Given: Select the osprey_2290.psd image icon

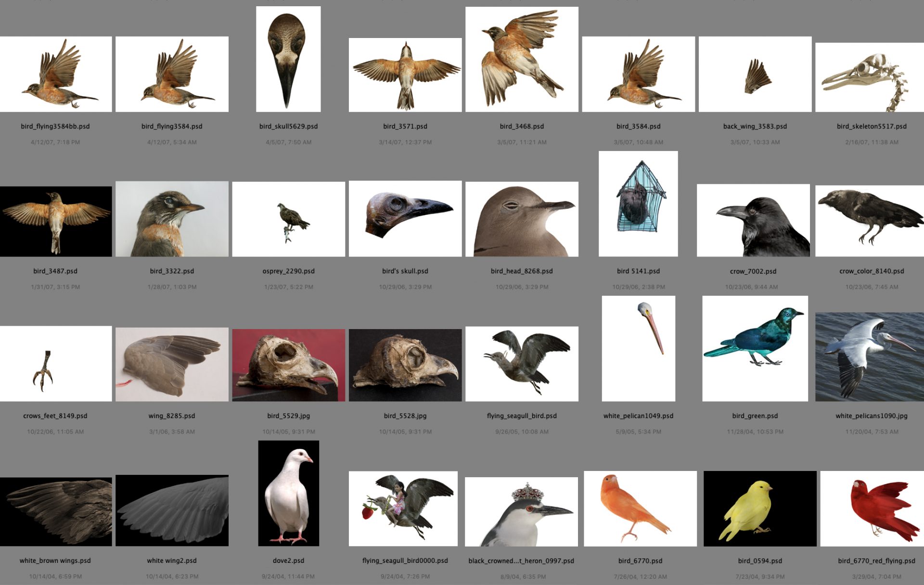Looking at the screenshot, I should click(x=288, y=219).
